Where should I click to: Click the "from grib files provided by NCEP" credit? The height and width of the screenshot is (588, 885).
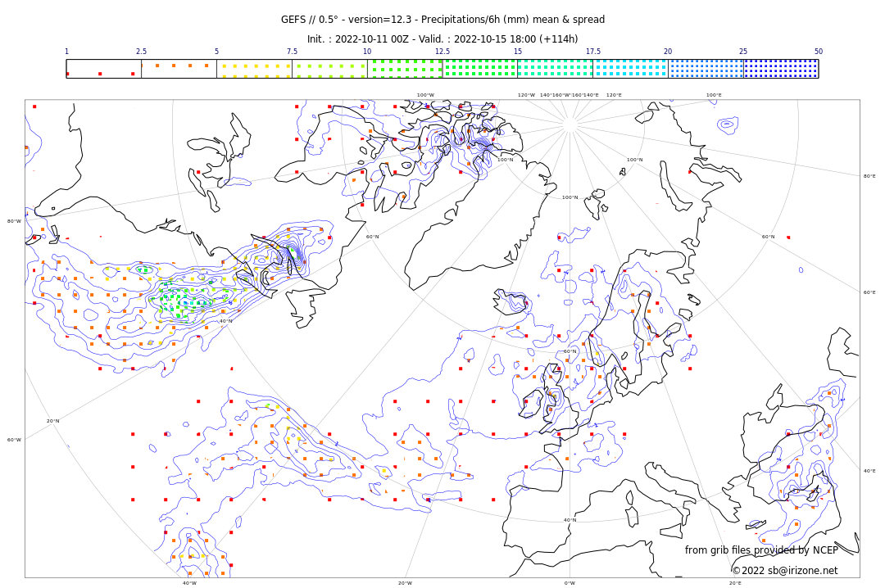pyautogui.click(x=761, y=550)
